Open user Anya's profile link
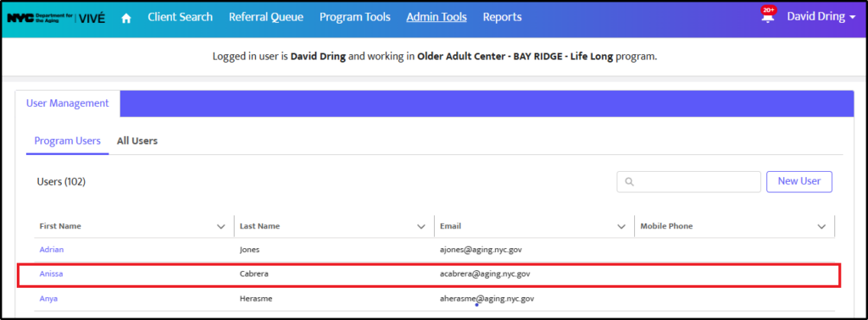The height and width of the screenshot is (320, 868). pos(48,299)
